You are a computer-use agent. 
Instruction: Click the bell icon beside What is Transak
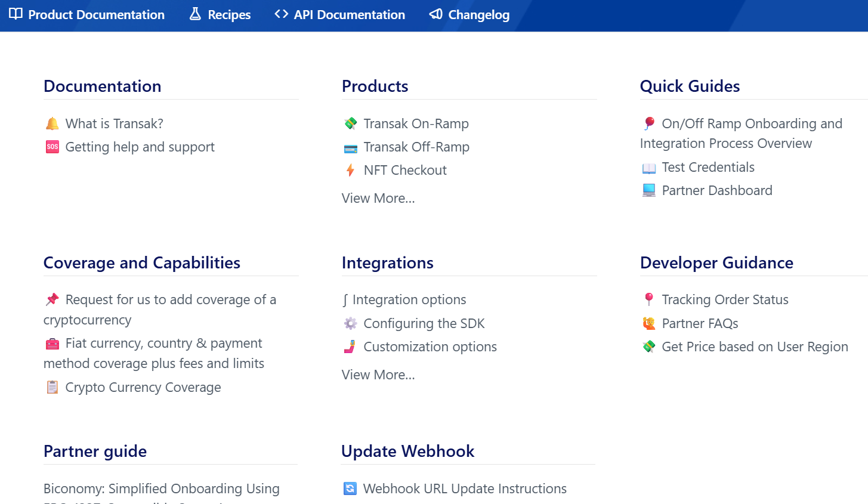coord(52,123)
